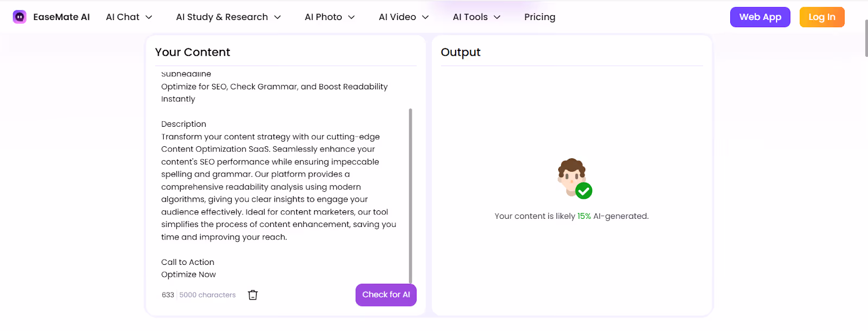
Task: Open the Pricing menu item
Action: (x=539, y=17)
